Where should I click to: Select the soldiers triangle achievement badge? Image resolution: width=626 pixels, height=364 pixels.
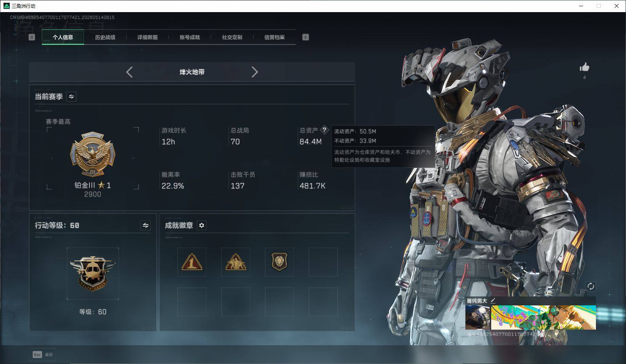point(236,262)
